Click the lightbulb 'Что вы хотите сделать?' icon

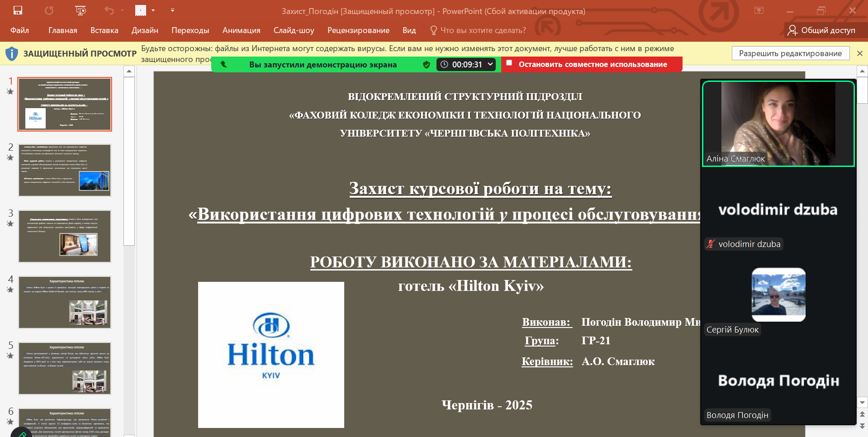(433, 30)
